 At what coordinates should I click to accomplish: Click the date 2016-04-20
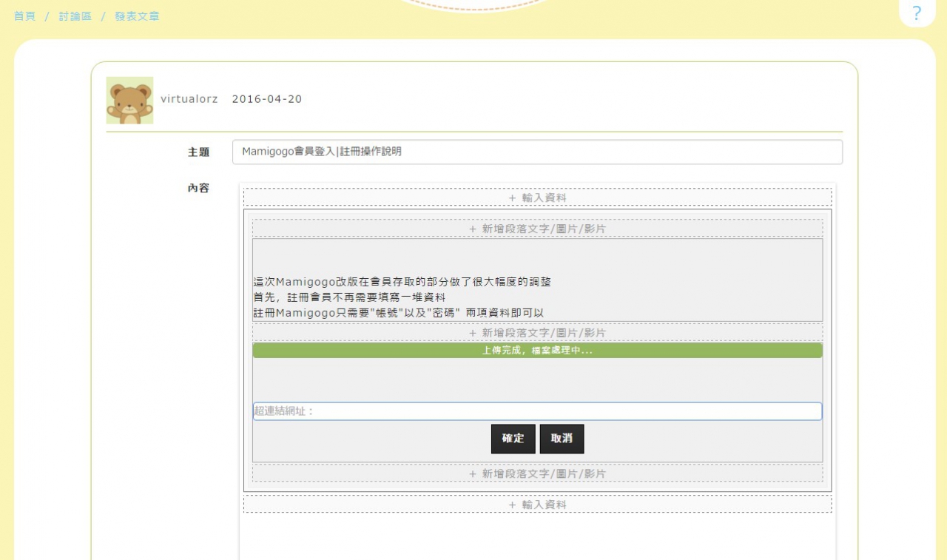267,99
